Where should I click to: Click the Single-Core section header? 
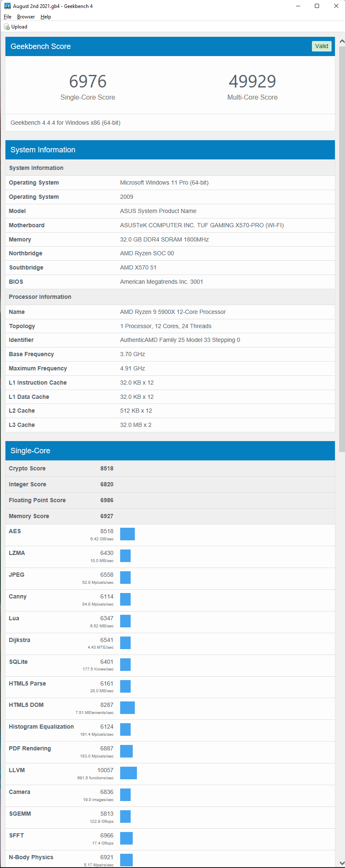(x=170, y=451)
